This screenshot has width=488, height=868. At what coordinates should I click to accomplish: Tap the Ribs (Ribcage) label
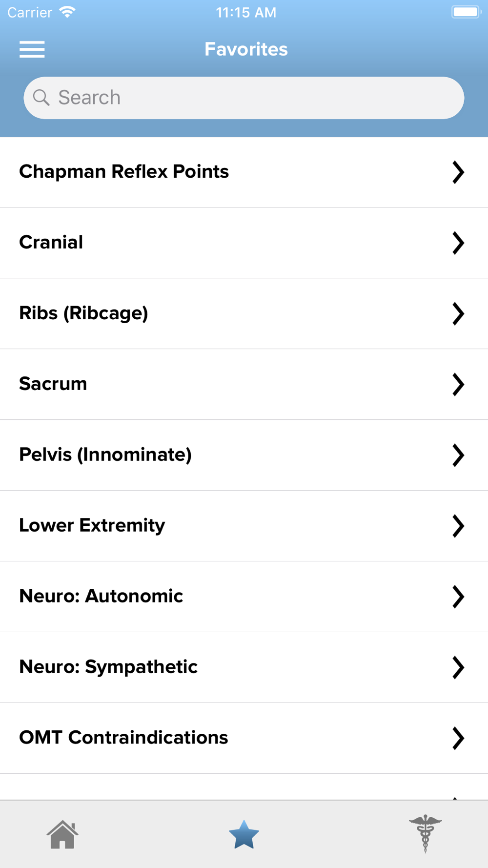[83, 313]
